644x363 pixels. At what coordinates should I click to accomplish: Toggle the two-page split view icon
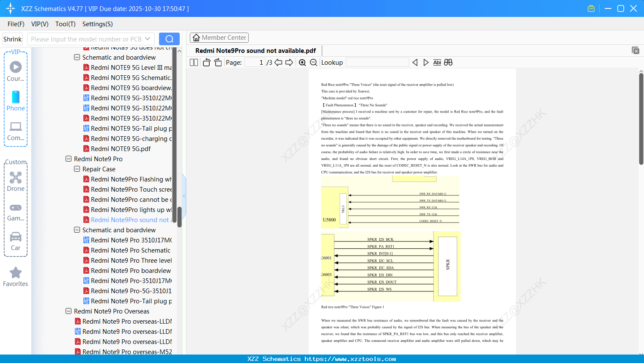[194, 63]
